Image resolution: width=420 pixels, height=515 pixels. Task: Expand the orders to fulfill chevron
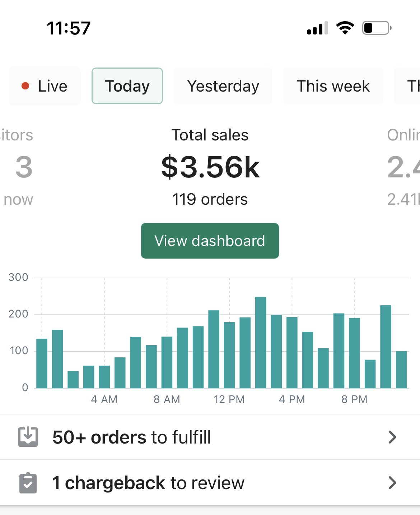pyautogui.click(x=392, y=437)
